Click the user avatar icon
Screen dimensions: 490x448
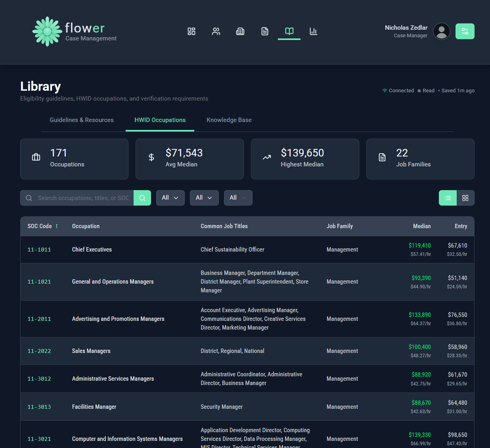click(441, 31)
